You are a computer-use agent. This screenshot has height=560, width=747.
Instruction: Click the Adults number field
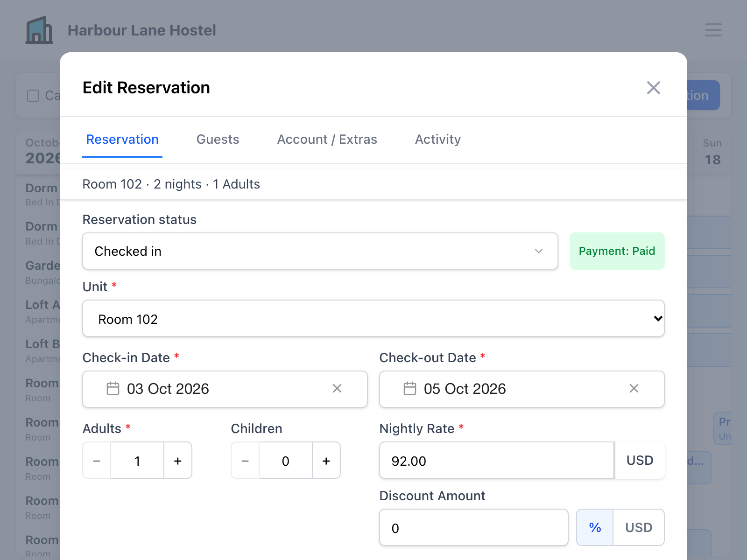coord(137,461)
